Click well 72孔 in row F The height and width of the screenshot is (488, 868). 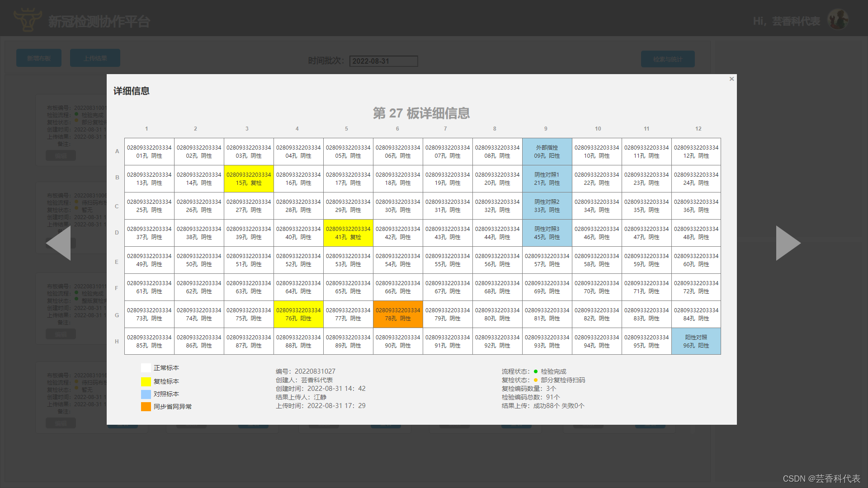(x=696, y=287)
